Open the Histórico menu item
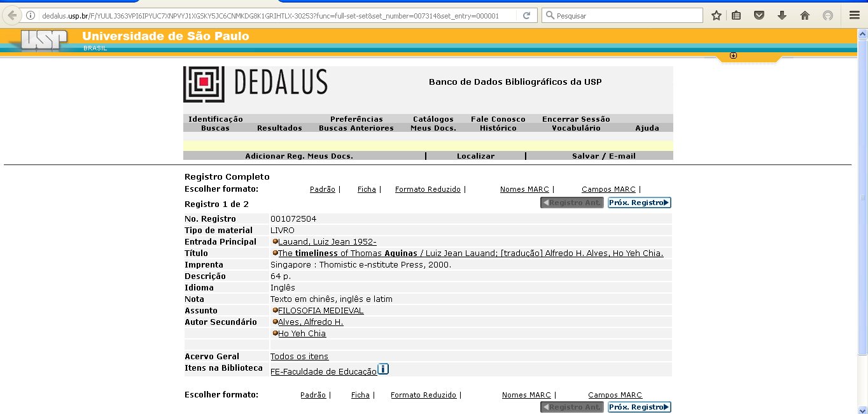This screenshot has width=868, height=414. [498, 128]
